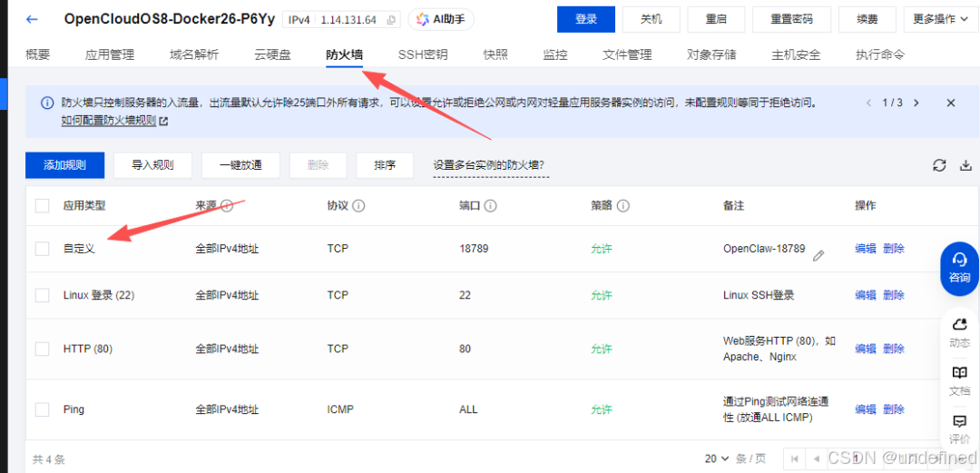Click the 重启 restart button
980x473 pixels.
click(x=716, y=19)
